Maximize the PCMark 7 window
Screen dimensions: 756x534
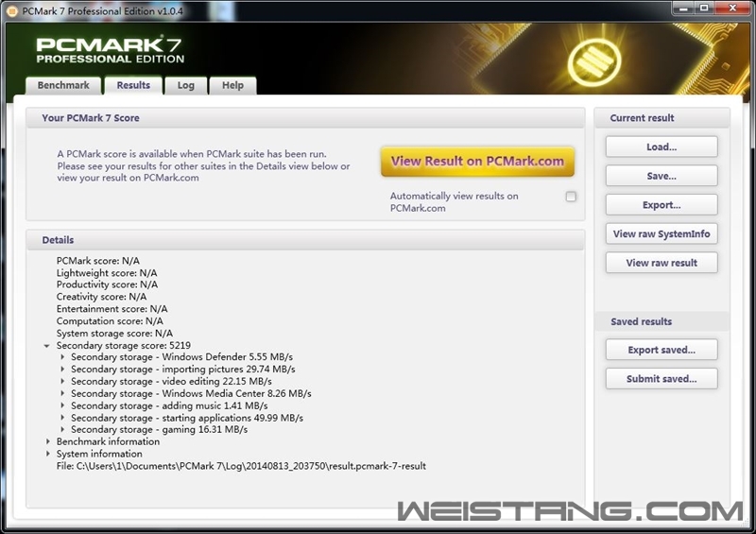point(704,9)
